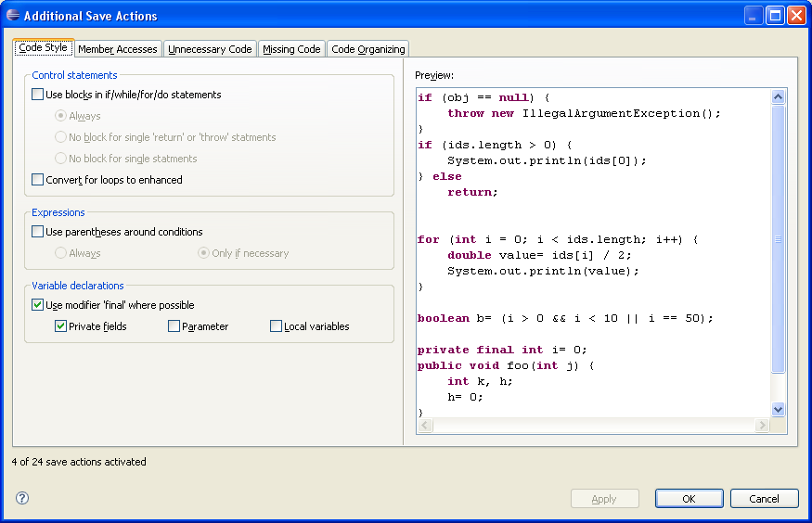Image resolution: width=812 pixels, height=523 pixels.
Task: Click the 'boolean b=' line in preview
Action: [565, 318]
